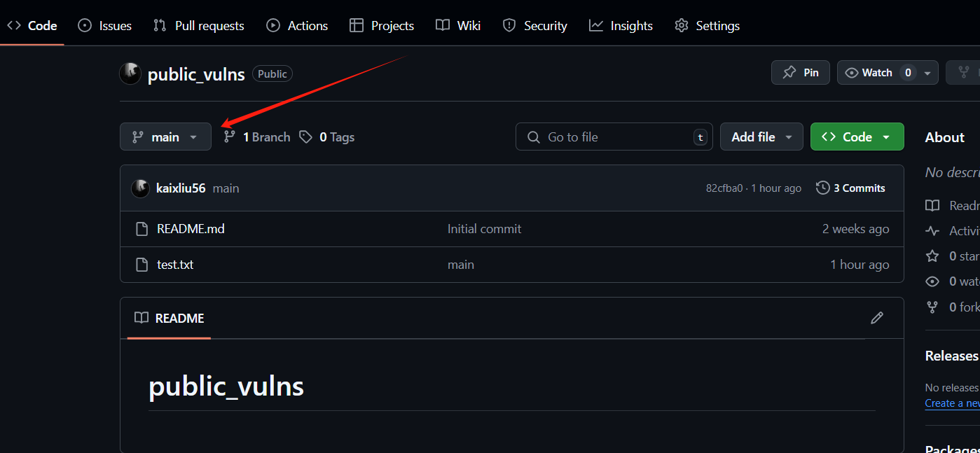Switch to the Actions tab

[297, 26]
